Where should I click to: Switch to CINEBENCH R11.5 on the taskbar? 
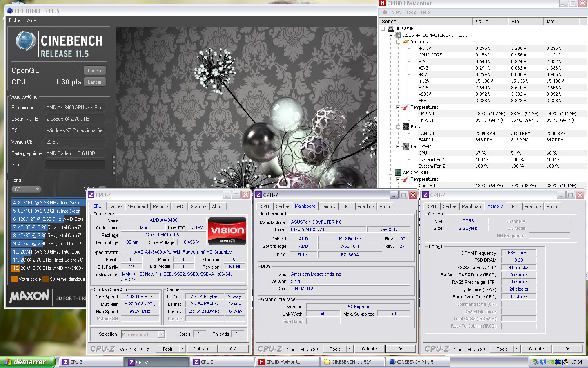(418, 362)
